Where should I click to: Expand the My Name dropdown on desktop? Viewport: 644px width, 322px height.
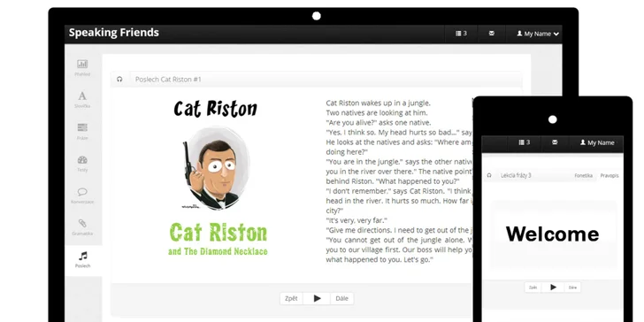click(x=538, y=34)
